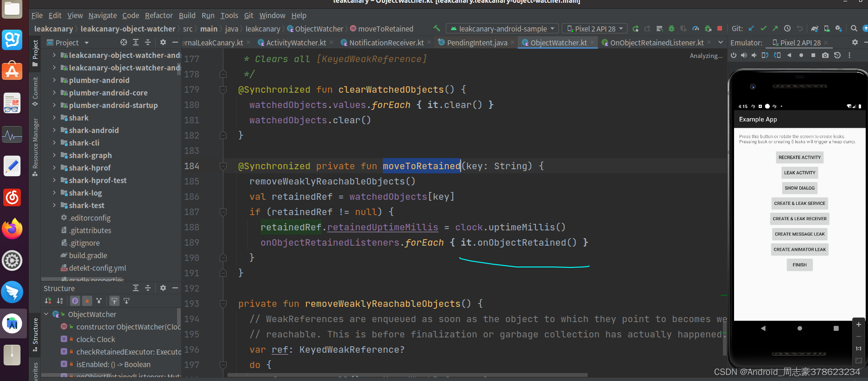Sync project with Gradle files icon
Image resolution: width=868 pixels, height=381 pixels.
[x=815, y=29]
